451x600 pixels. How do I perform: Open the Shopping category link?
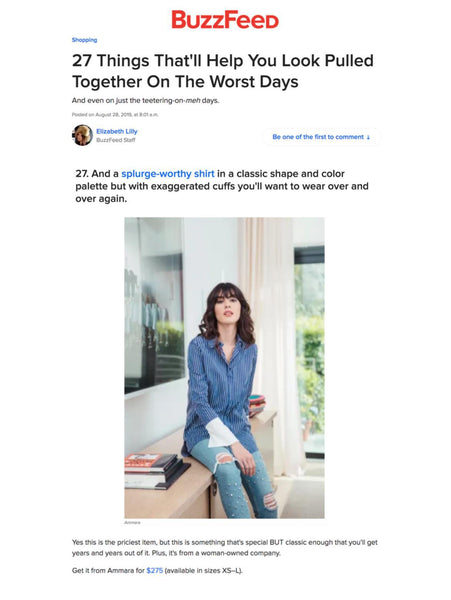click(x=84, y=40)
